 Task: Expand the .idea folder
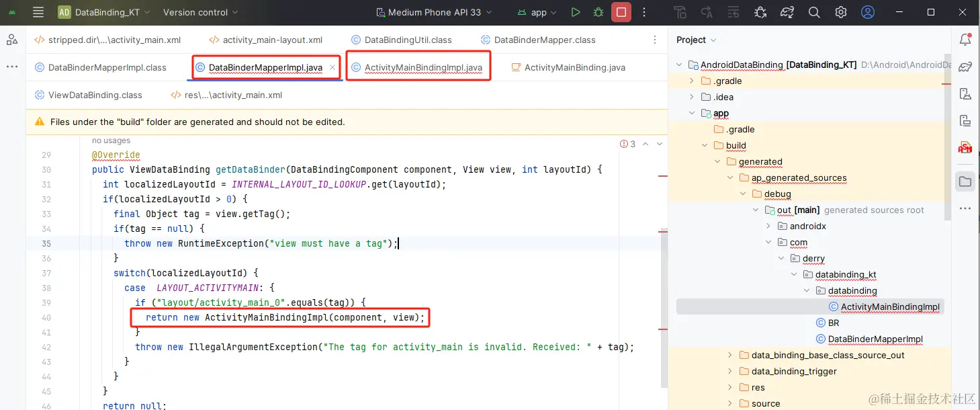pyautogui.click(x=693, y=97)
